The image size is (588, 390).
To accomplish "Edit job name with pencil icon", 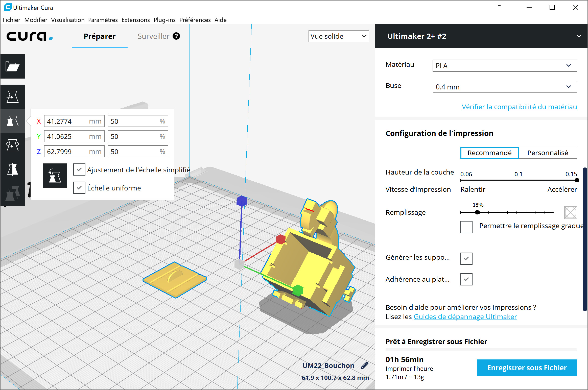I will coord(365,365).
